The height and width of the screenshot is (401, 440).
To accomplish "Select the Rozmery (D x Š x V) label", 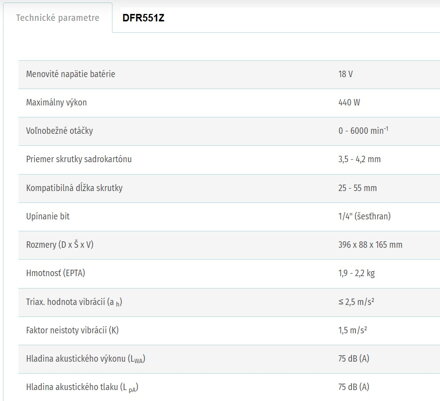I will click(x=60, y=245).
